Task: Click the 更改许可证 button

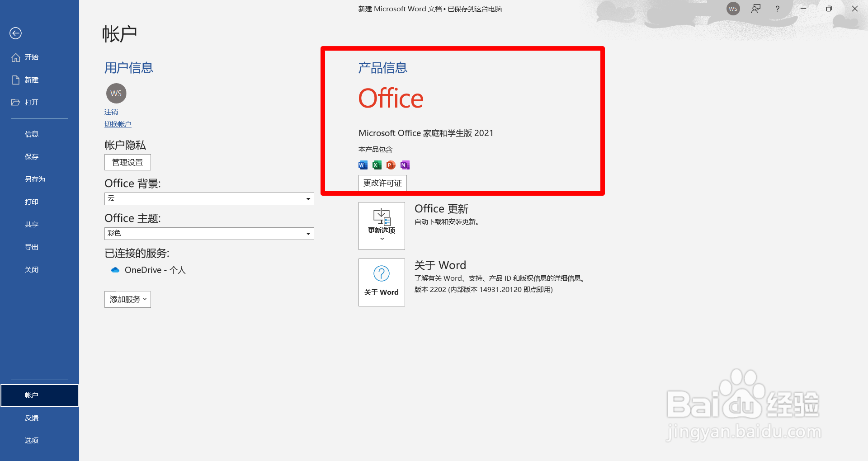Action: (382, 183)
